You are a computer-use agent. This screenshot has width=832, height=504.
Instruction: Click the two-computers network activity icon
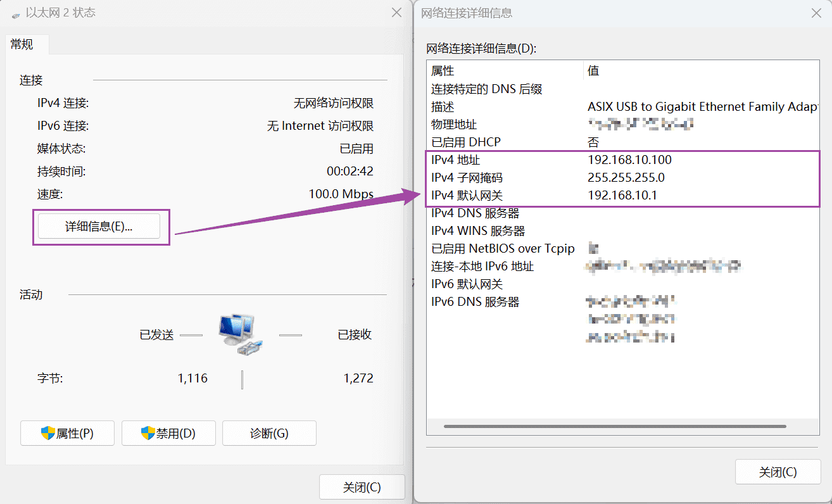click(x=240, y=334)
